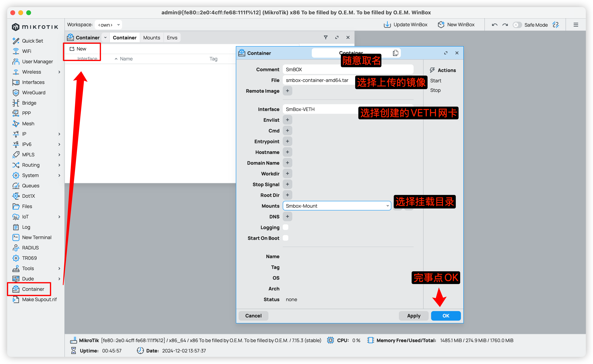Click the Comment field containing SmBOX

pos(348,70)
